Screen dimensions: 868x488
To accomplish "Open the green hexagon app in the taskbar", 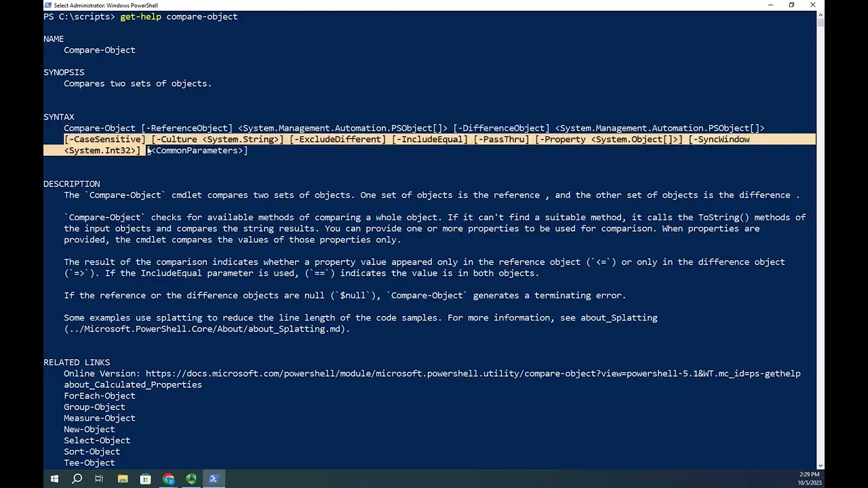I will click(191, 479).
